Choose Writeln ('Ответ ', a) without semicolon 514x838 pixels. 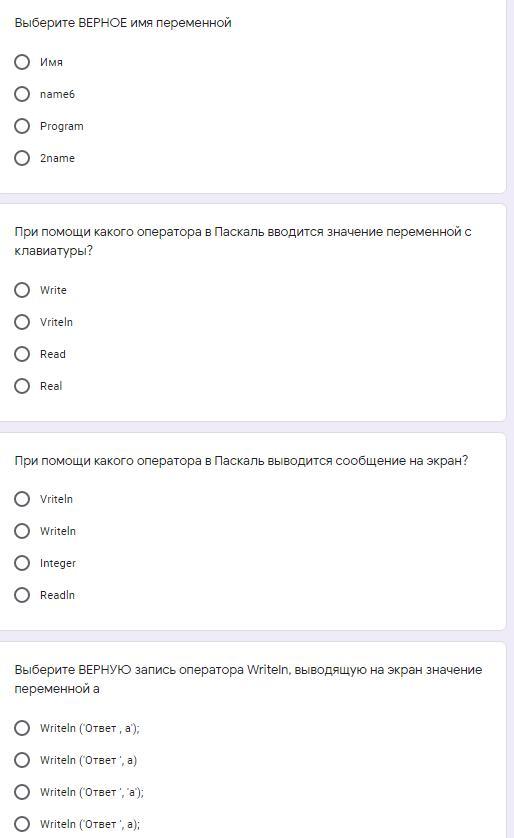22,760
